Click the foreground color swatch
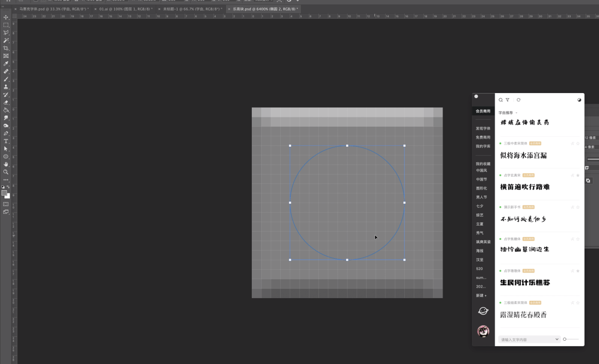Viewport: 599px width, 364px height. (x=4, y=193)
